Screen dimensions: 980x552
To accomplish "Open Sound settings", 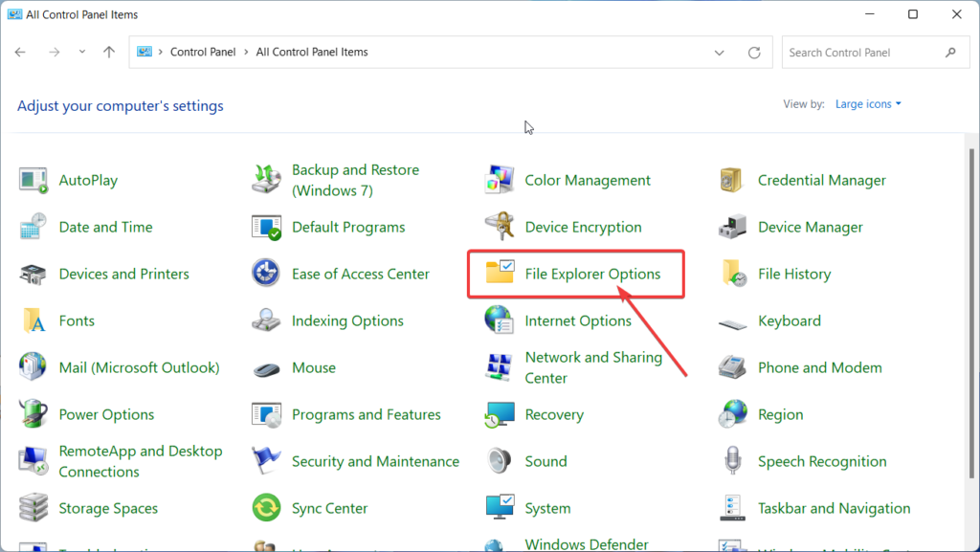I will (x=545, y=461).
